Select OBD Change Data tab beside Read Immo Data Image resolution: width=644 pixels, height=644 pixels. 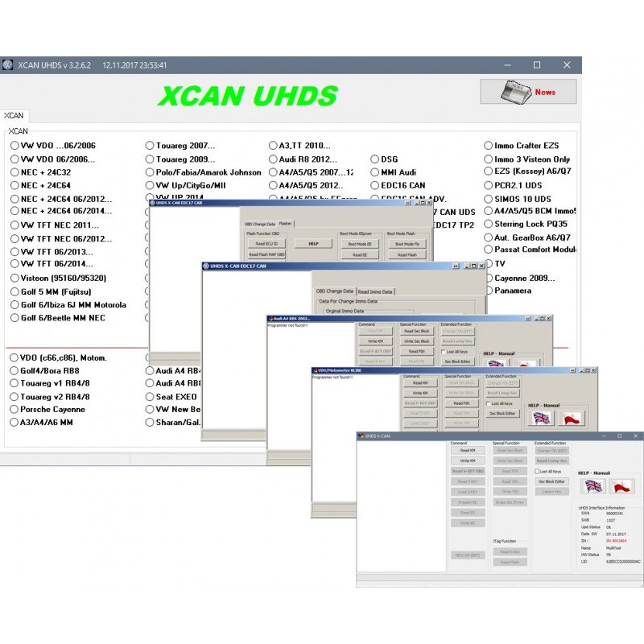[334, 291]
